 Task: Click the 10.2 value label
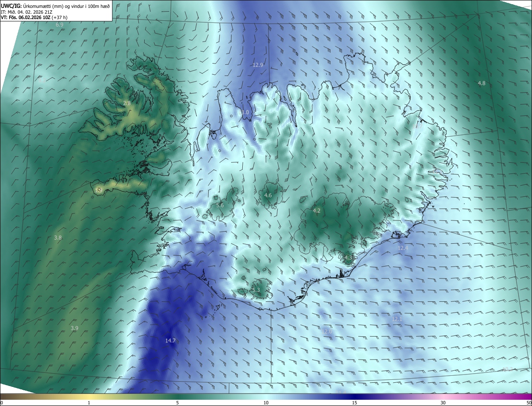pos(507,369)
